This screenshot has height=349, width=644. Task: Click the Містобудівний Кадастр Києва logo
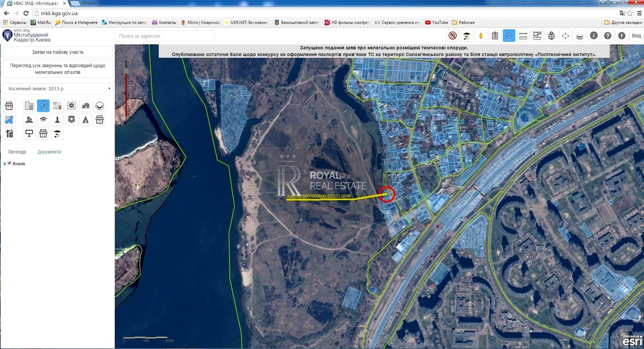27,35
